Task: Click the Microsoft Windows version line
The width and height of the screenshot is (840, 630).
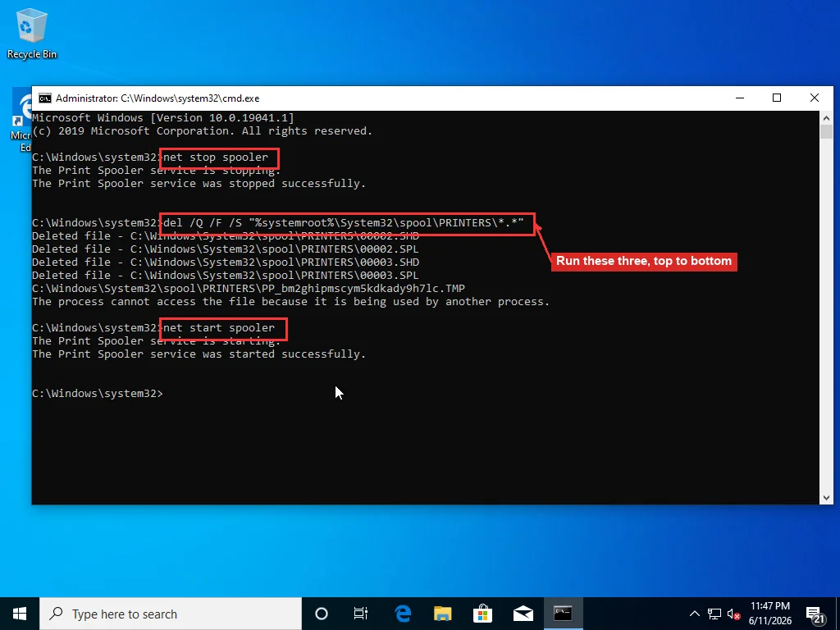Action: click(x=163, y=117)
